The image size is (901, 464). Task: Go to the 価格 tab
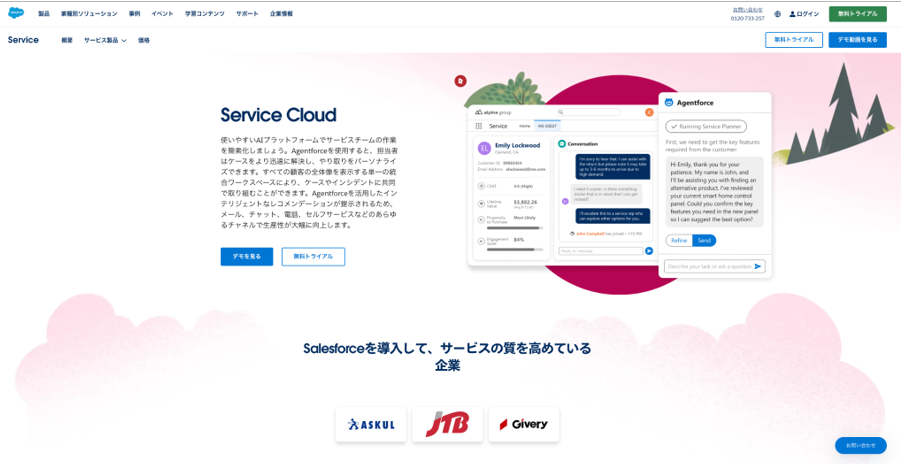pos(144,40)
